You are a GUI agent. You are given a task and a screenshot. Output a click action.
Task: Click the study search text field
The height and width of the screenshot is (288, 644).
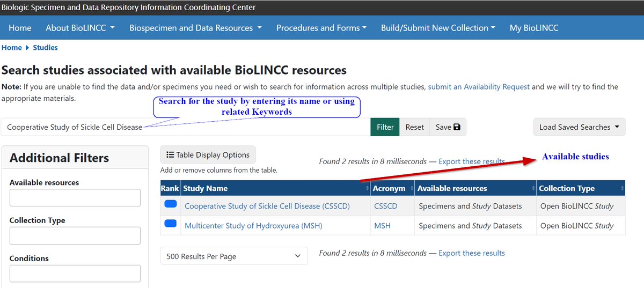[x=186, y=127]
